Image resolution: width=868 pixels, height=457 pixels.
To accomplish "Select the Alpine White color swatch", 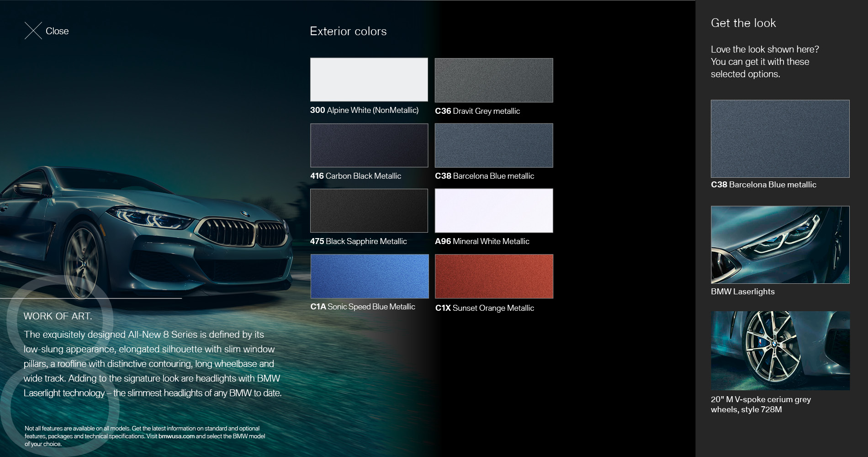I will click(x=369, y=80).
